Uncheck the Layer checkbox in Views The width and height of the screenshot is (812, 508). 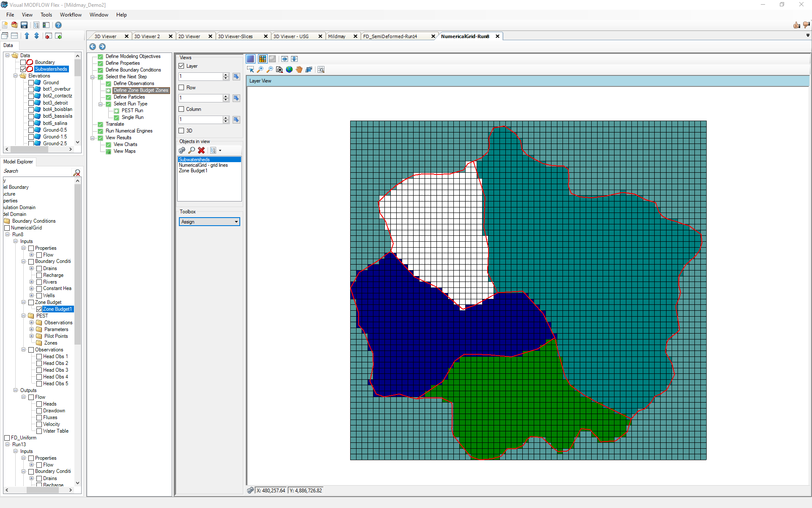(181, 66)
